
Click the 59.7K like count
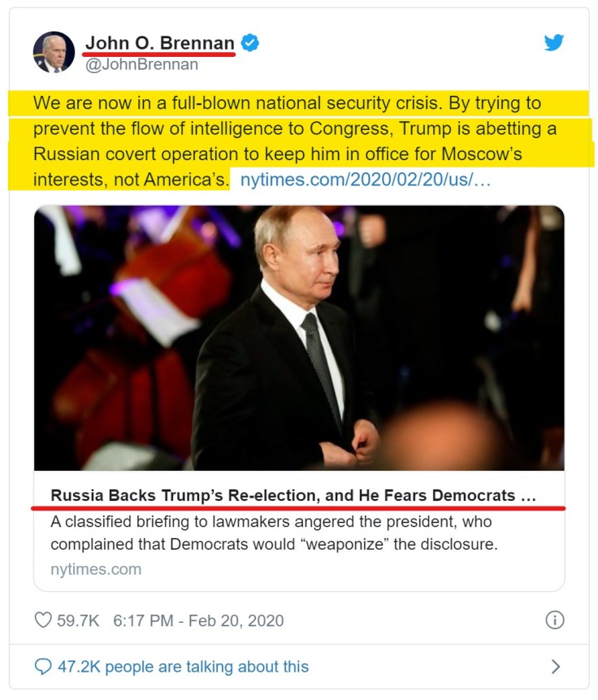tap(78, 620)
